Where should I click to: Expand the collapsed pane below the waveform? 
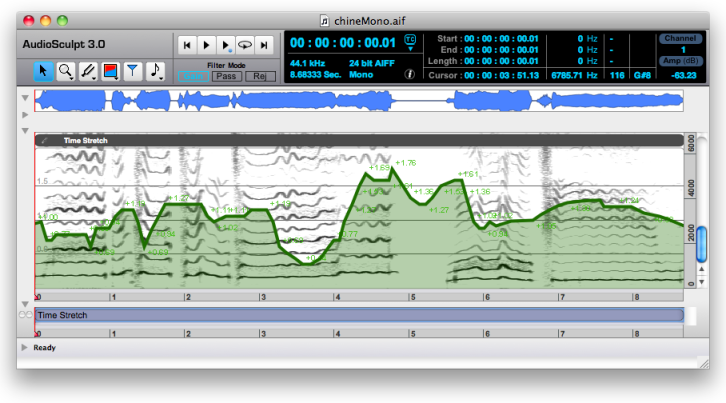[x=25, y=114]
